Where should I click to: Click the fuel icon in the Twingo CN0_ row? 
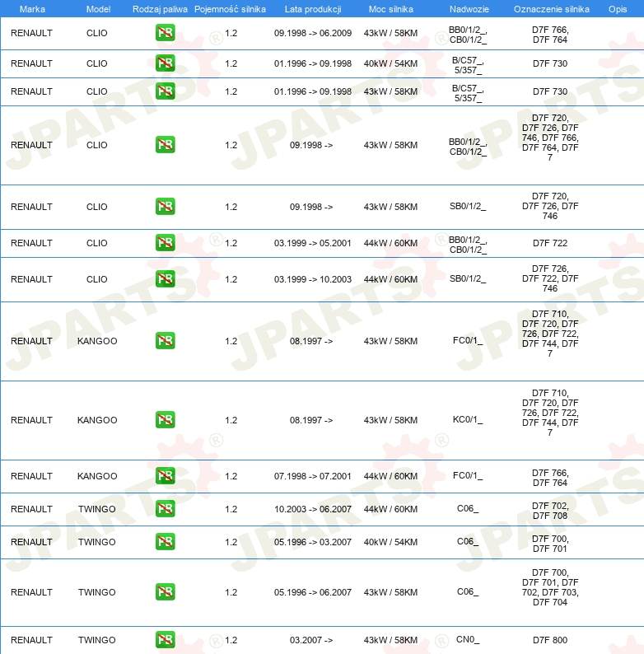coord(166,640)
